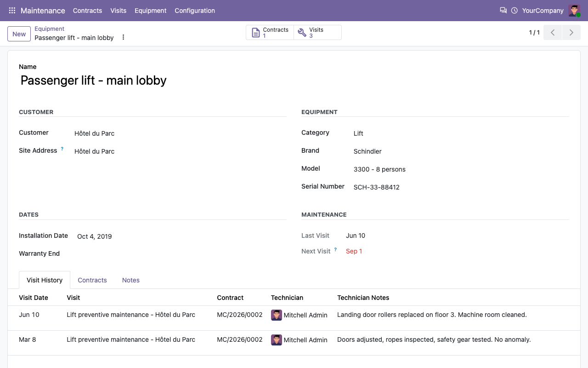Open the Visits 3 stat button
Image resolution: width=588 pixels, height=368 pixels.
[x=317, y=33]
